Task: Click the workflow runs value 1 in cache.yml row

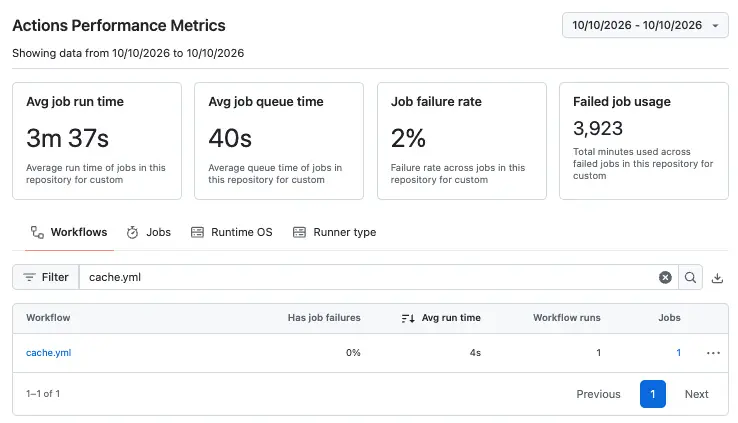Action: (598, 353)
